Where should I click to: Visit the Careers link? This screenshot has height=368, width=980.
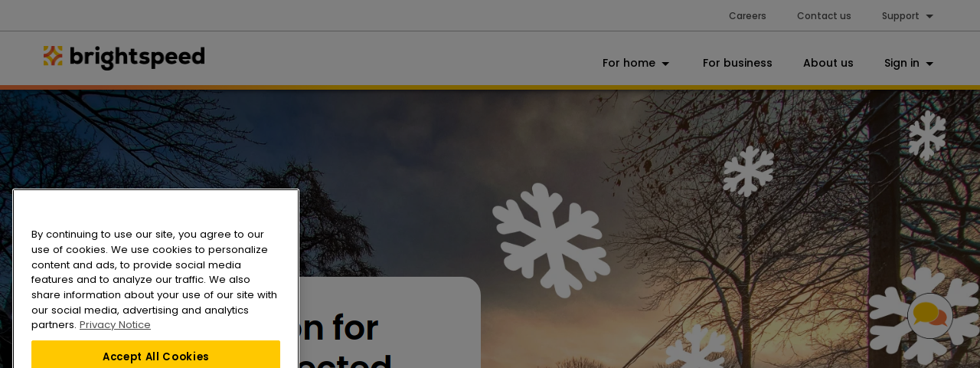pyautogui.click(x=747, y=16)
